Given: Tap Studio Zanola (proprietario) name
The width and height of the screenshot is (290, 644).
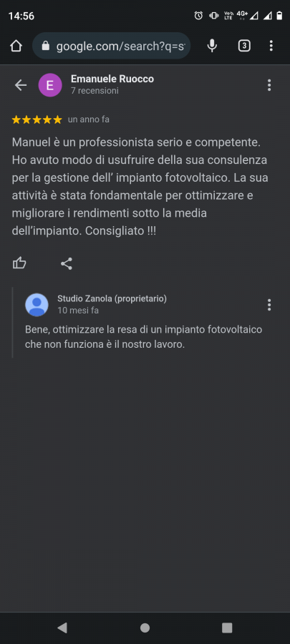Looking at the screenshot, I should click(112, 298).
